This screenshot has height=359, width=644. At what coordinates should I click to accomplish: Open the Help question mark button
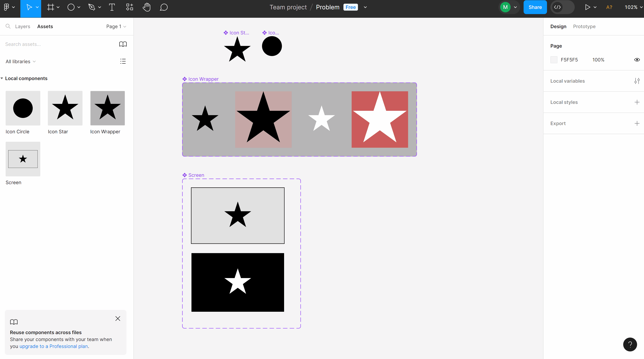click(x=630, y=345)
